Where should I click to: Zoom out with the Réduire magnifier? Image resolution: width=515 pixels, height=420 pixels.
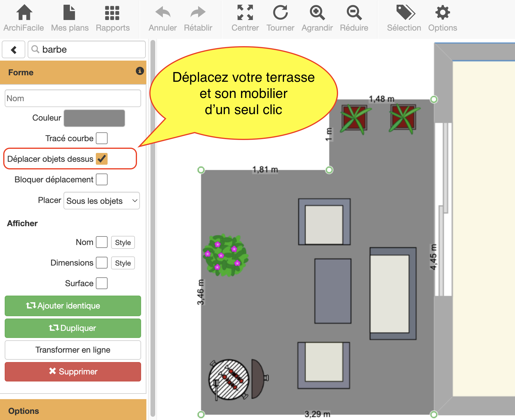pyautogui.click(x=354, y=13)
